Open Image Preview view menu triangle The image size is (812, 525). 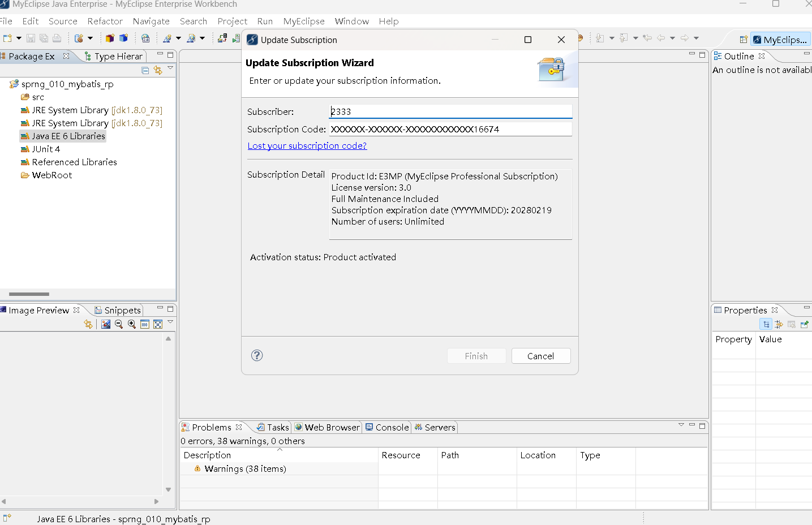pos(170,322)
